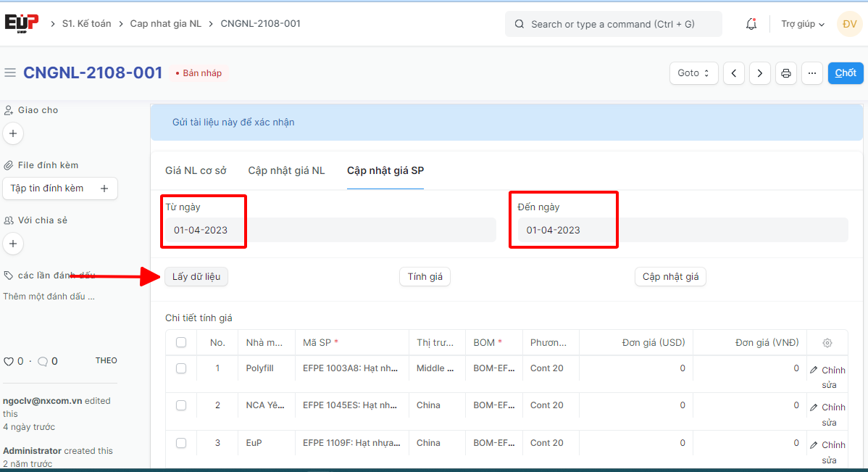868x472 pixels.
Task: Like the document with heart icon
Action: [9, 361]
